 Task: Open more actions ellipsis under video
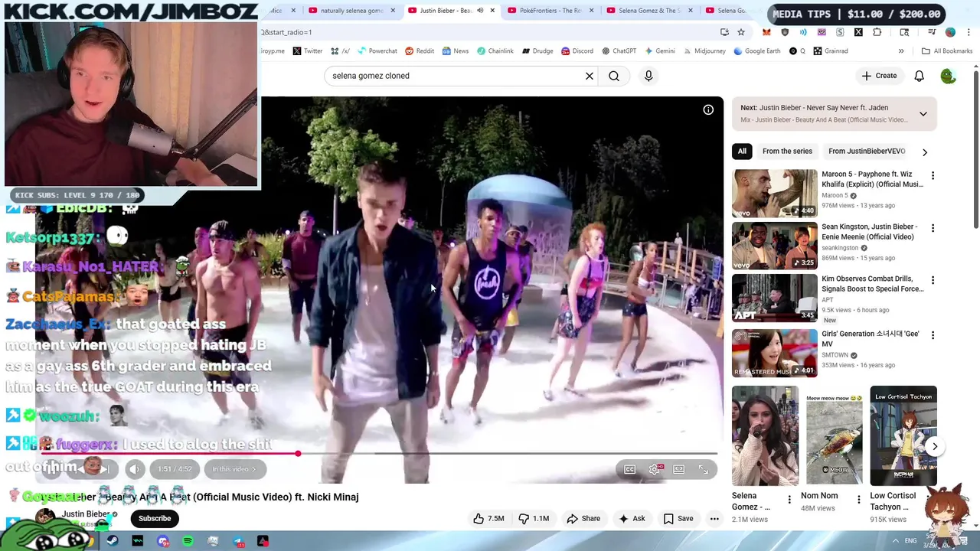pos(714,519)
